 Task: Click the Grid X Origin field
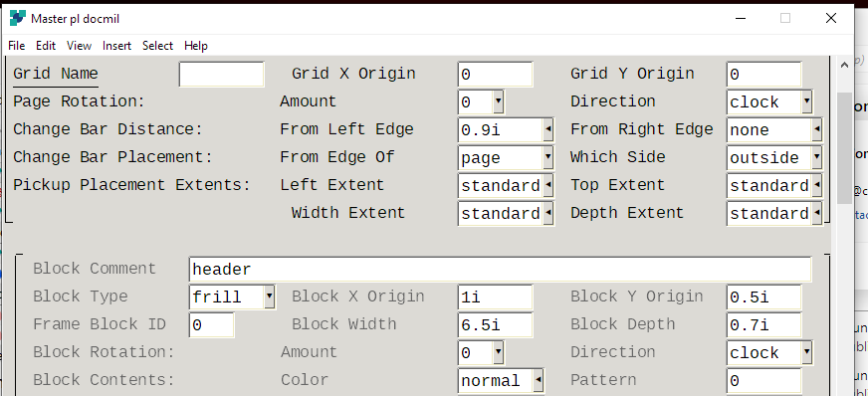495,74
